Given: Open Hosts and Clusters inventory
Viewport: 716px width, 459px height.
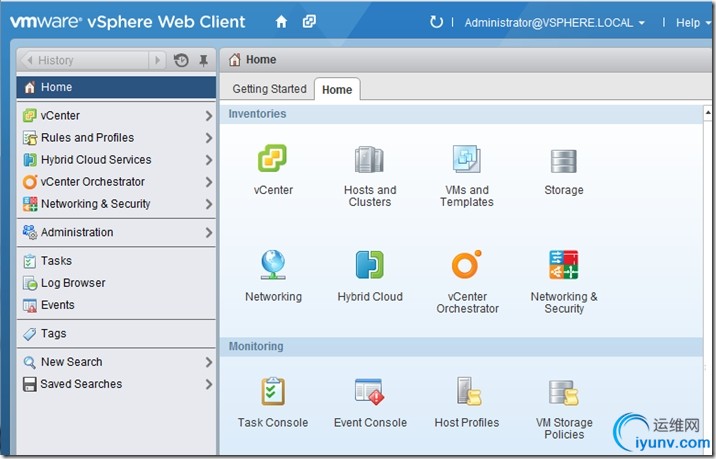Looking at the screenshot, I should click(369, 159).
